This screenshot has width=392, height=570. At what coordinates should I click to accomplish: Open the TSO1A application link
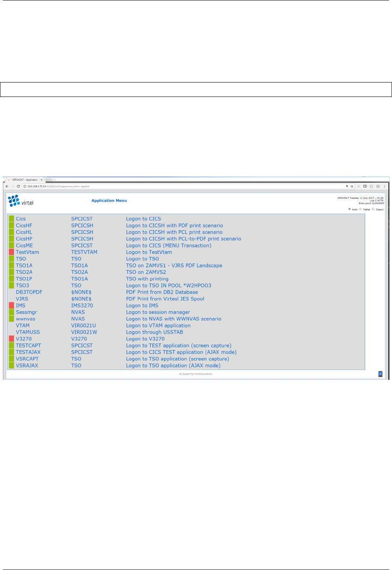pyautogui.click(x=24, y=266)
